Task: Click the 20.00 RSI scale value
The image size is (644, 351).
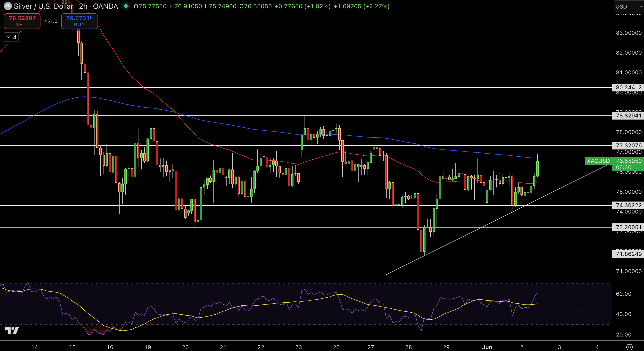Action: pyautogui.click(x=624, y=334)
